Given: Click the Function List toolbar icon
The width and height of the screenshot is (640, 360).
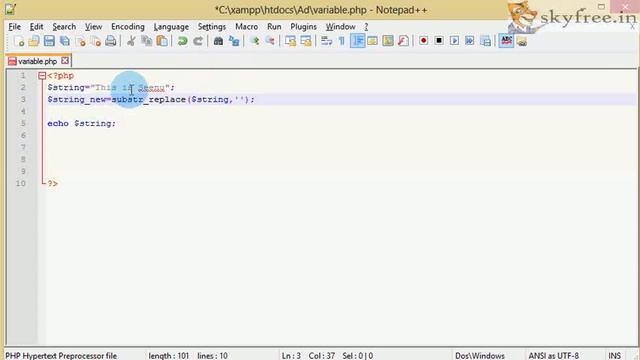Looking at the screenshot, I should pyautogui.click(x=403, y=41).
